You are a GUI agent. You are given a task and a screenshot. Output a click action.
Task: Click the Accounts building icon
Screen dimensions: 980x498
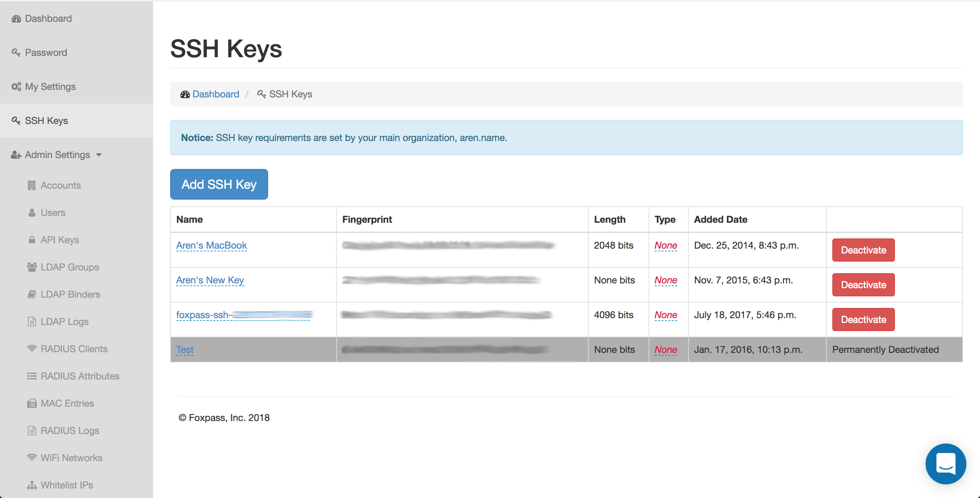pyautogui.click(x=32, y=185)
